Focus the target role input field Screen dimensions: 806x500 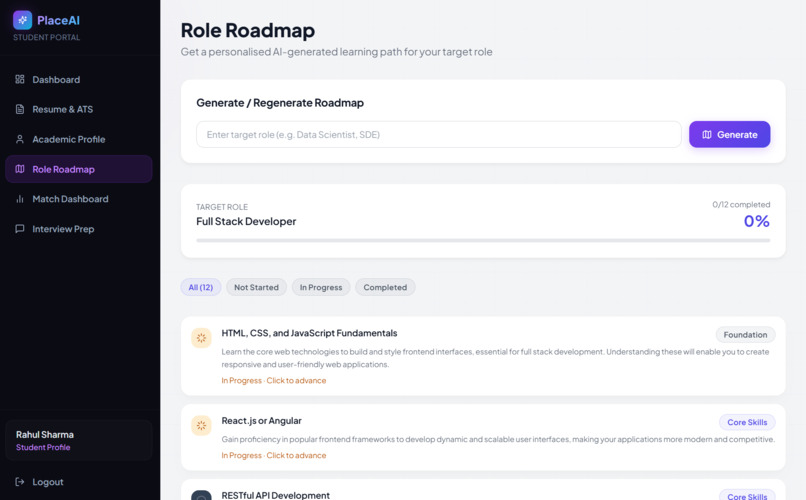tap(438, 134)
